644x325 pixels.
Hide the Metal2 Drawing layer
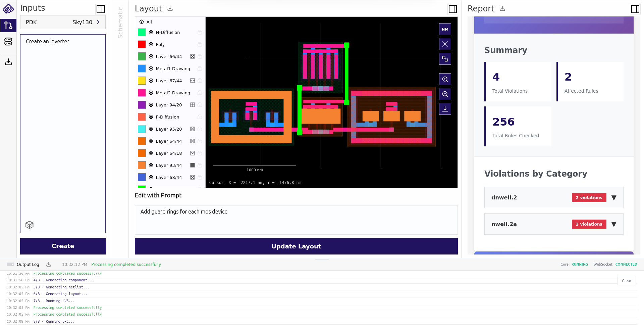coord(151,93)
